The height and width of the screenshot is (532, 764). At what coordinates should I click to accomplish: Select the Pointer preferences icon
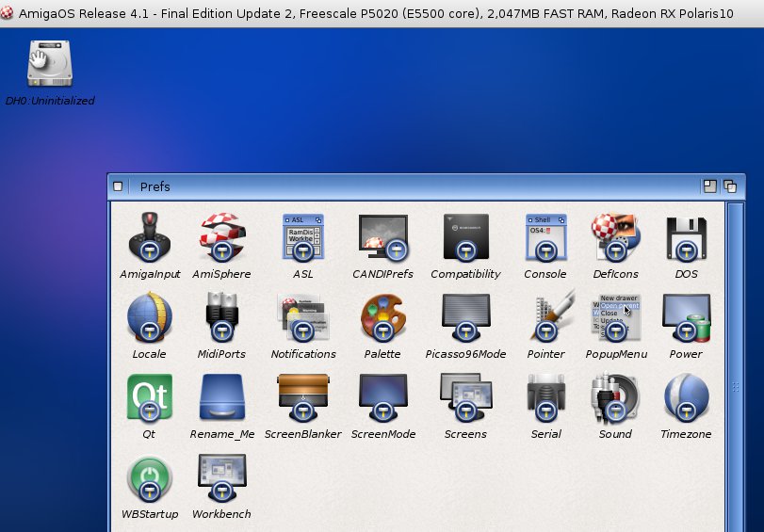point(552,314)
